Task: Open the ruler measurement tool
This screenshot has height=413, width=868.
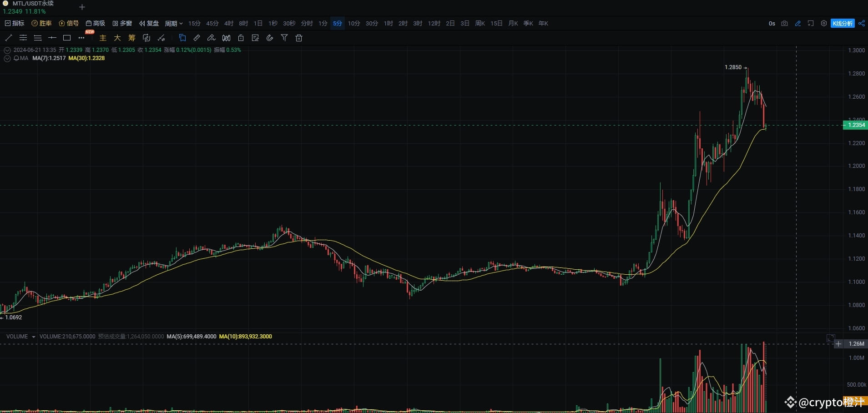Action: point(197,38)
